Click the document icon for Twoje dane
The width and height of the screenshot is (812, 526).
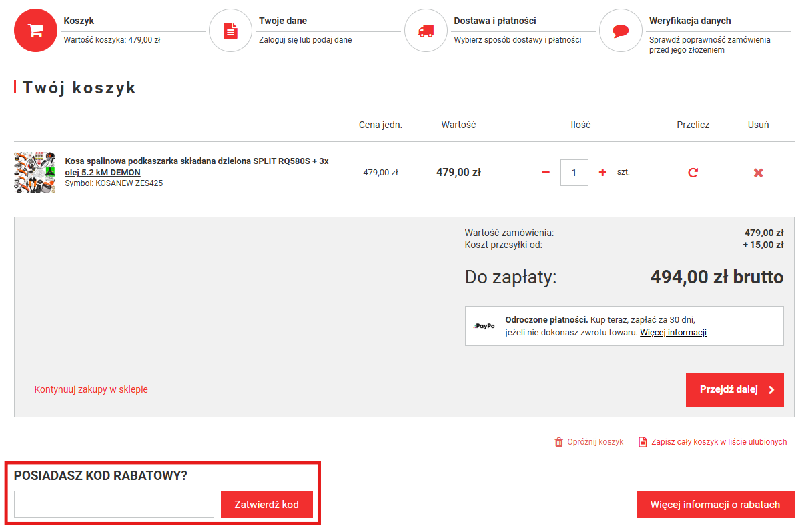pyautogui.click(x=230, y=31)
